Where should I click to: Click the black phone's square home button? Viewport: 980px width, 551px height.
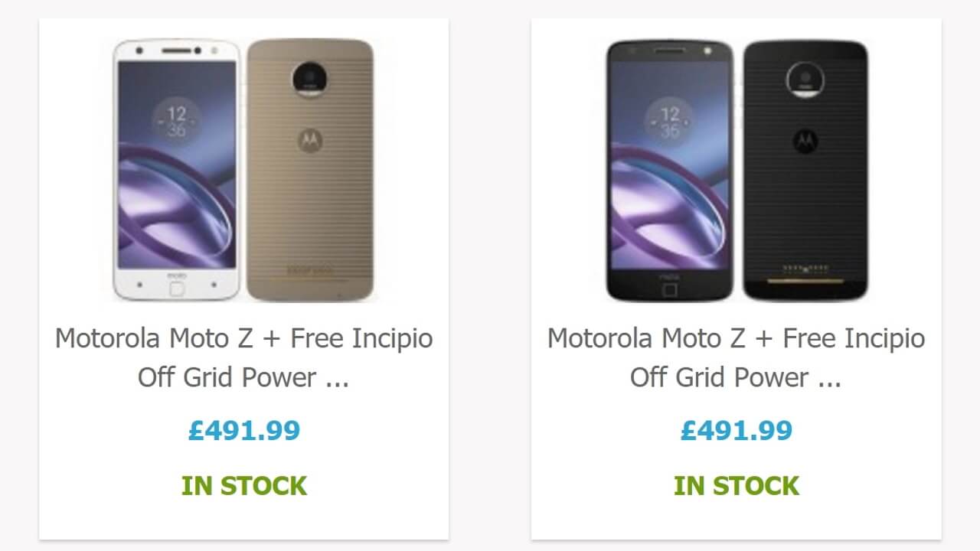tap(670, 289)
